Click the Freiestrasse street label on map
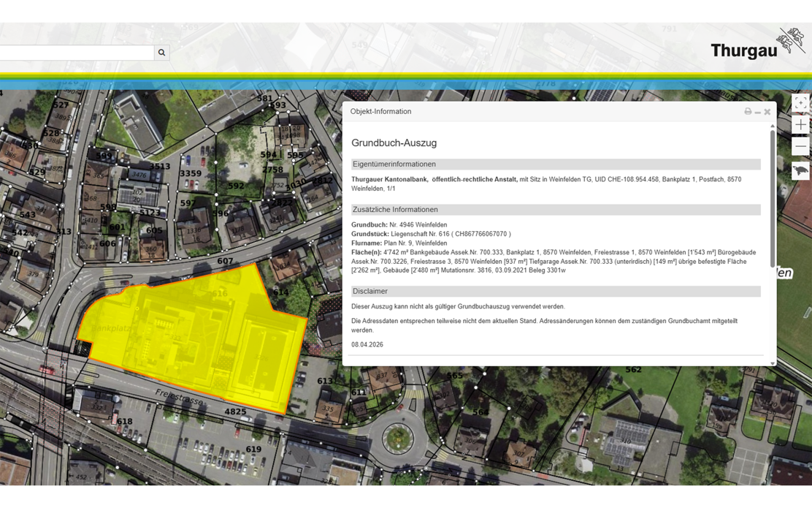812x508 pixels. [x=179, y=398]
